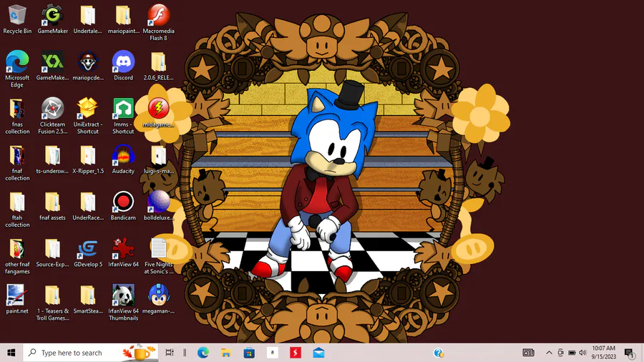Open File Explorer from the taskbar

[x=226, y=353]
